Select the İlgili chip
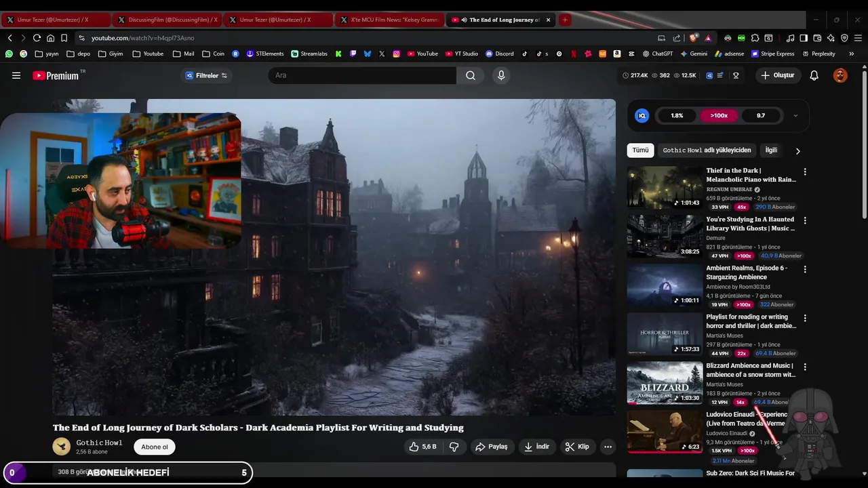868x488 pixels. click(x=771, y=150)
